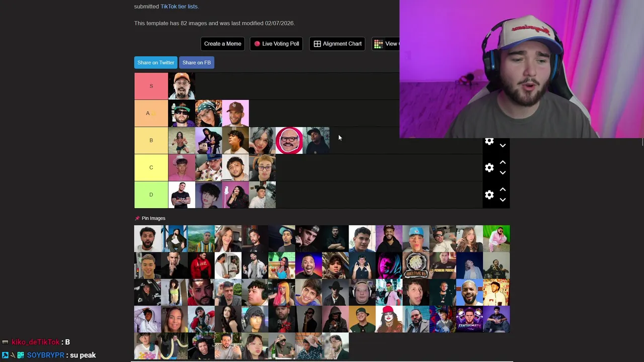Pick the person in black wide-brim hat
Image resolution: width=644 pixels, height=362 pixels.
335,293
